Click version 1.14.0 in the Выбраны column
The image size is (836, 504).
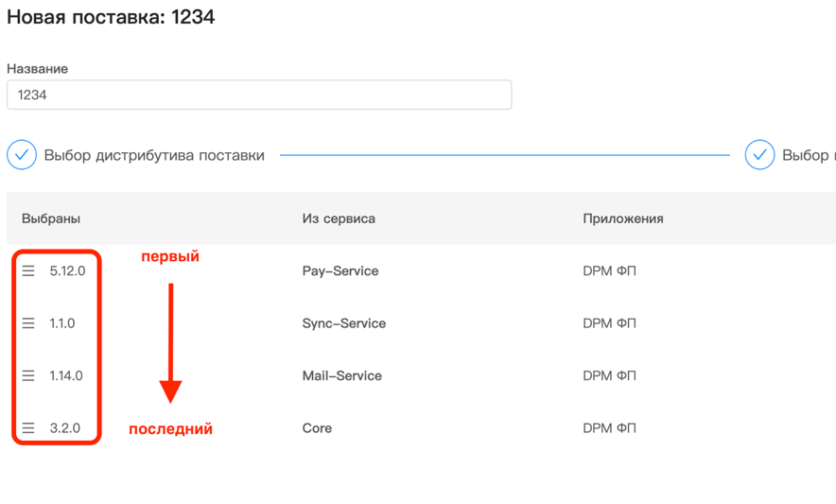tap(66, 375)
